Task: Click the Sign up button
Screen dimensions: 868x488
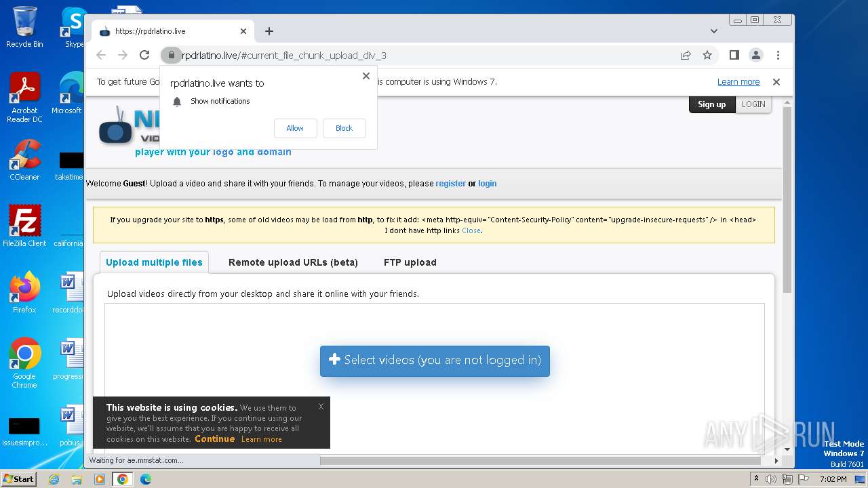Action: tap(712, 104)
